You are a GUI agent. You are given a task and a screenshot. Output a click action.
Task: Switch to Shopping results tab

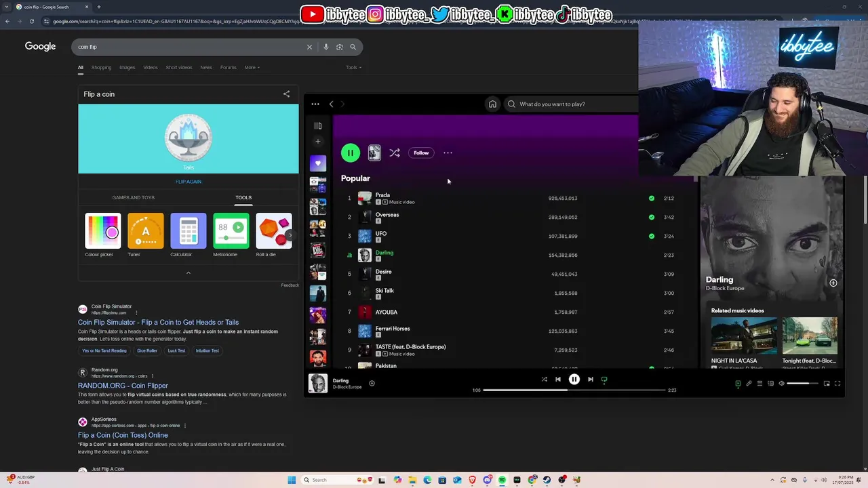(101, 67)
